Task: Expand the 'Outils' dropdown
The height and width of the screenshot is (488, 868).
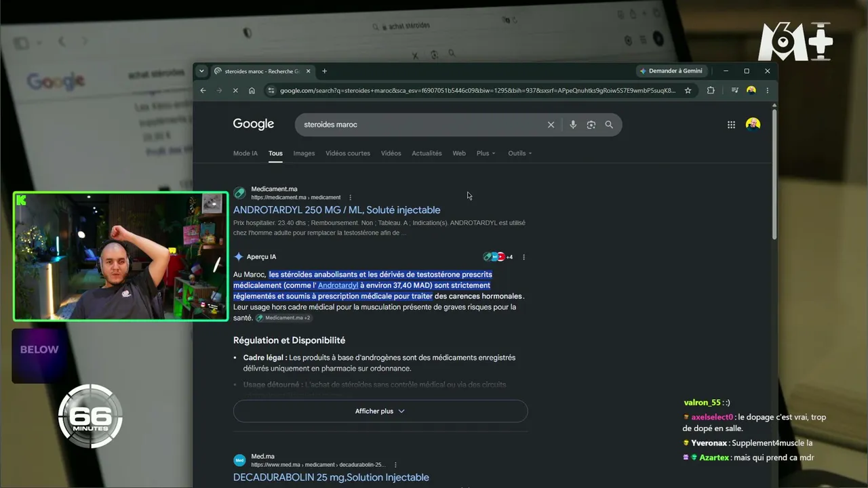Action: (x=520, y=153)
